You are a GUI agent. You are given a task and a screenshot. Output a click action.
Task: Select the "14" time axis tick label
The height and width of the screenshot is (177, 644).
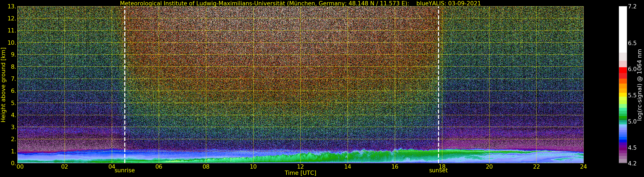[x=347, y=167]
